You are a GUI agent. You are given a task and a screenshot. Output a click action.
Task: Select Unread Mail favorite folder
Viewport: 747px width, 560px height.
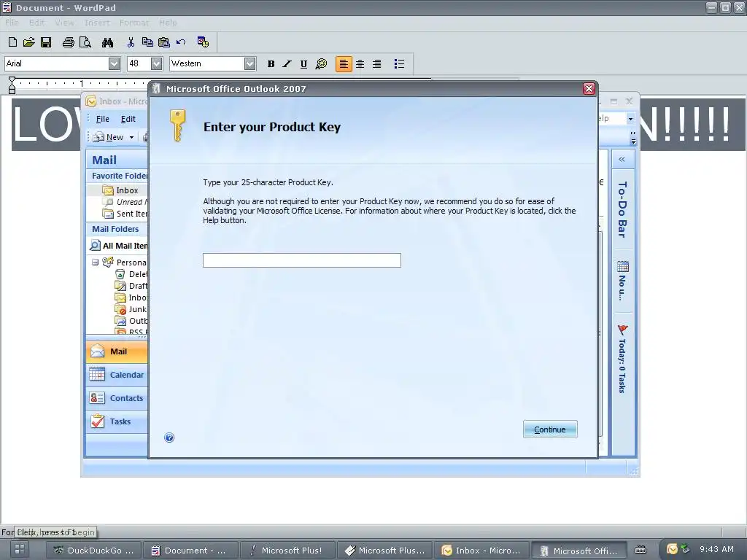click(x=125, y=202)
